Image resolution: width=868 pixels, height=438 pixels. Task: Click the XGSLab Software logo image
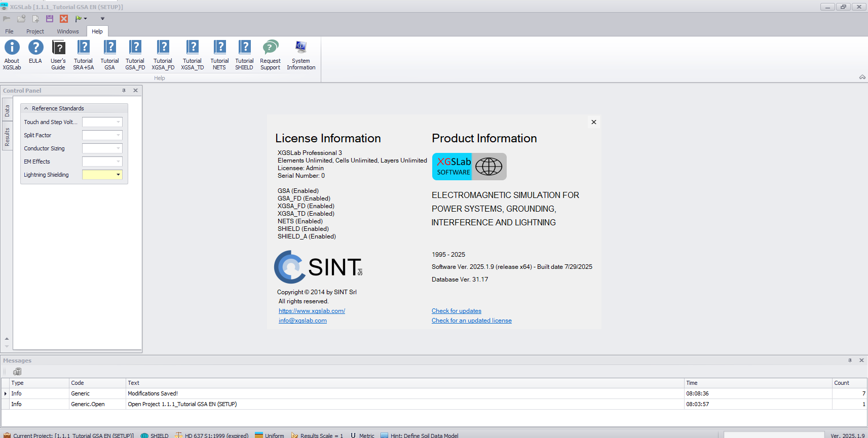(469, 167)
